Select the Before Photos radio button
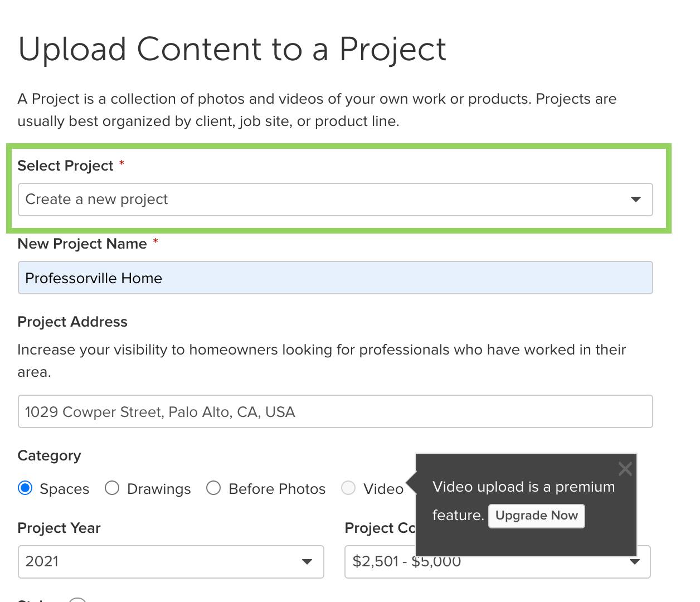Viewport: 700px width, 602px height. tap(213, 488)
